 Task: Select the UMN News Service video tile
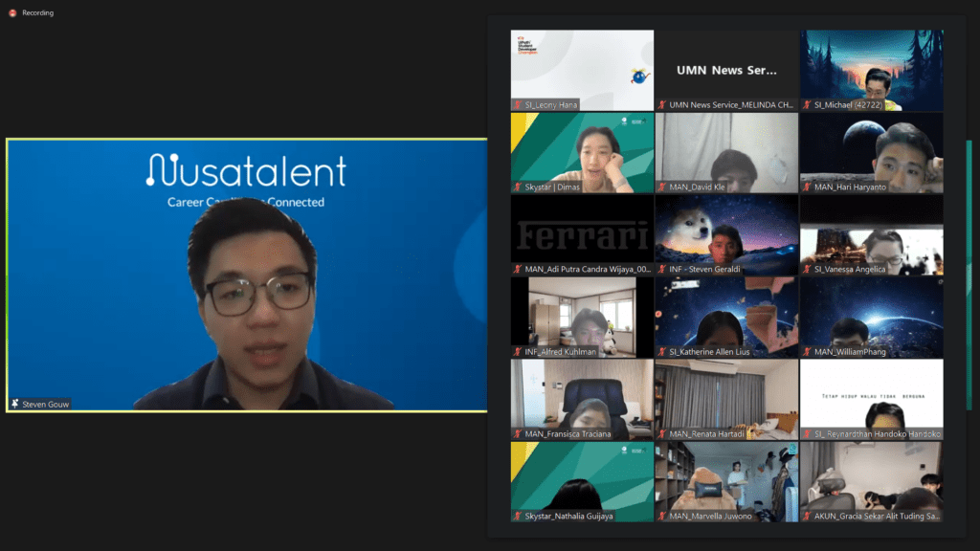coord(726,70)
